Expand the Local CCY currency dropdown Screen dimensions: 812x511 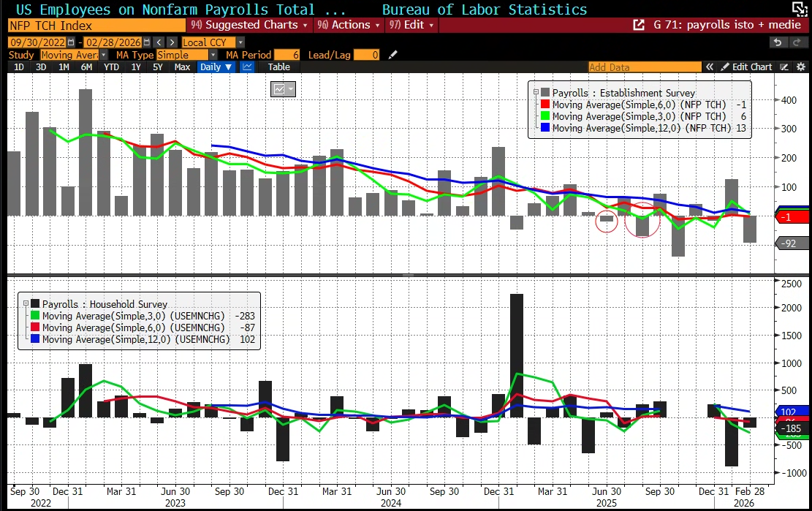[x=240, y=42]
